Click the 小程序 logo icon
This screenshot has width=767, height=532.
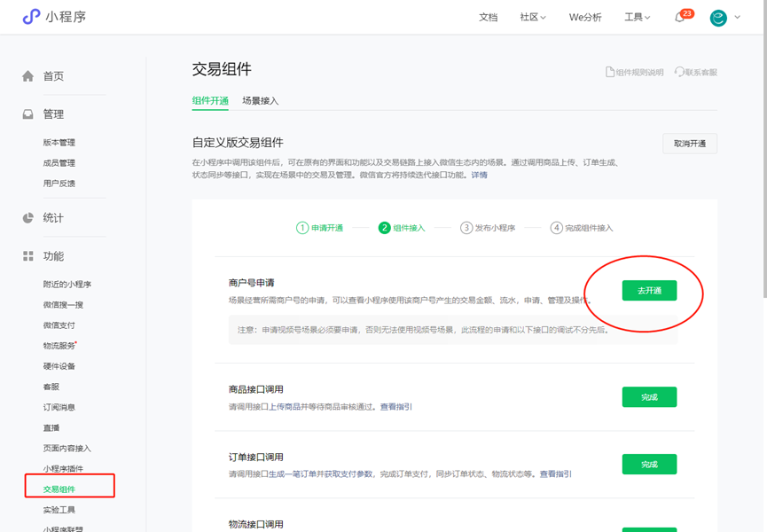tap(31, 17)
